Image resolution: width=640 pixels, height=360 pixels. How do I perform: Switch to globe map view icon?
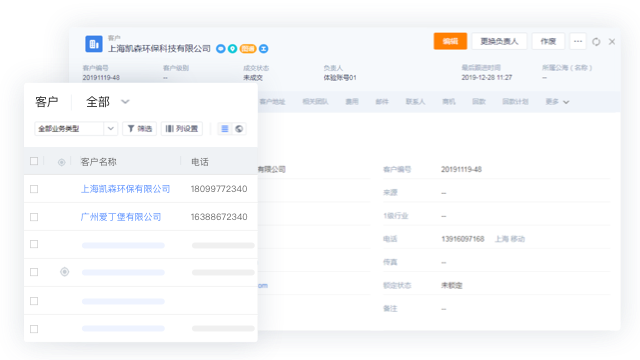pos(239,129)
